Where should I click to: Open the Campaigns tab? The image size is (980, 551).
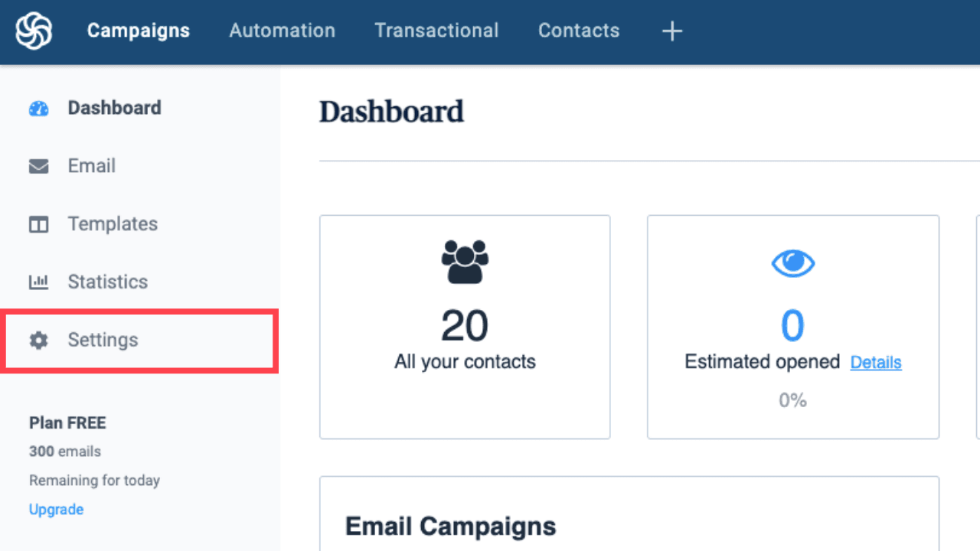click(139, 31)
